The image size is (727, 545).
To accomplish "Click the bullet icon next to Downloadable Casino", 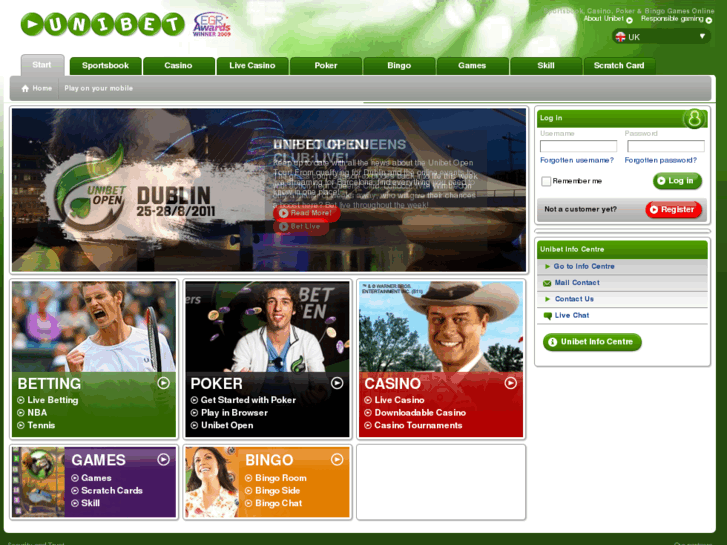I will [x=368, y=413].
